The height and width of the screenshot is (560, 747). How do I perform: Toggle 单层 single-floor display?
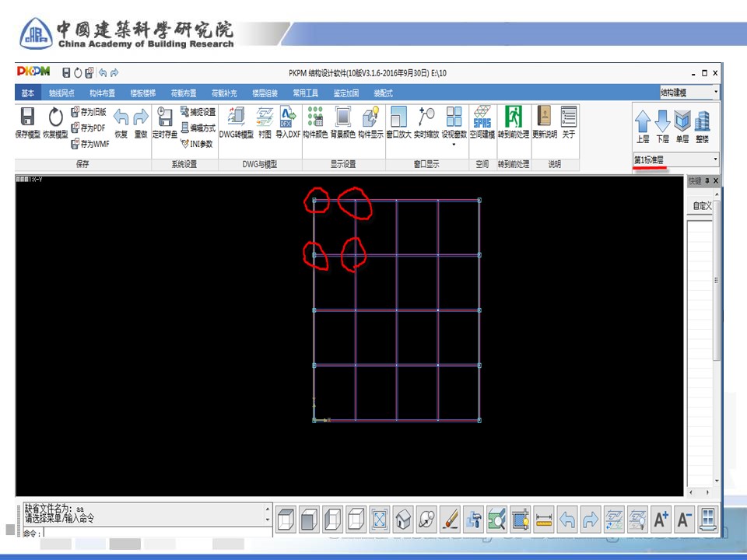pyautogui.click(x=682, y=122)
